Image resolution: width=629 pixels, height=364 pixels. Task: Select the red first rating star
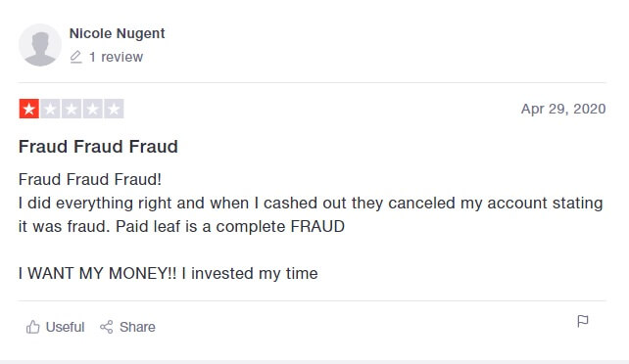click(x=28, y=109)
